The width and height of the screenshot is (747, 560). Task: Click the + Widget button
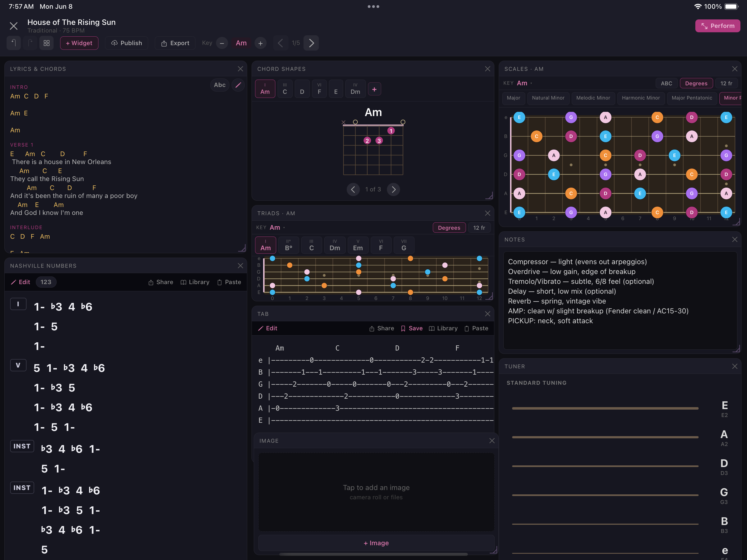(x=79, y=43)
